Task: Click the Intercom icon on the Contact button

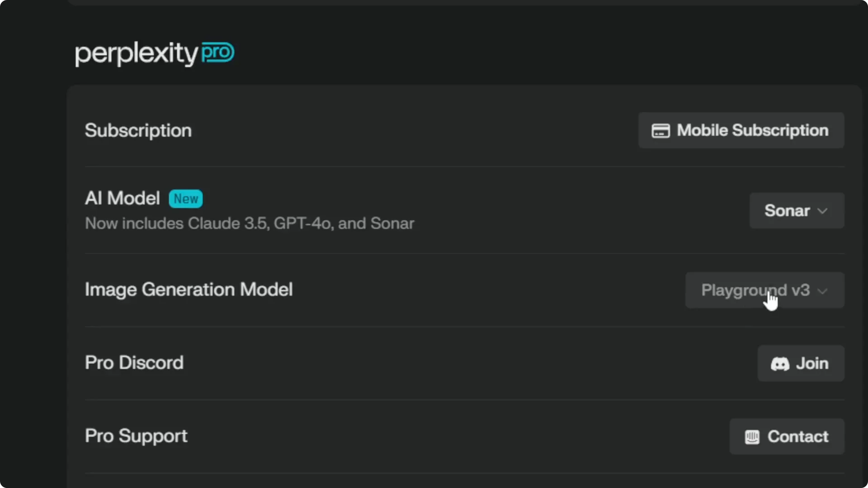Action: click(x=751, y=436)
